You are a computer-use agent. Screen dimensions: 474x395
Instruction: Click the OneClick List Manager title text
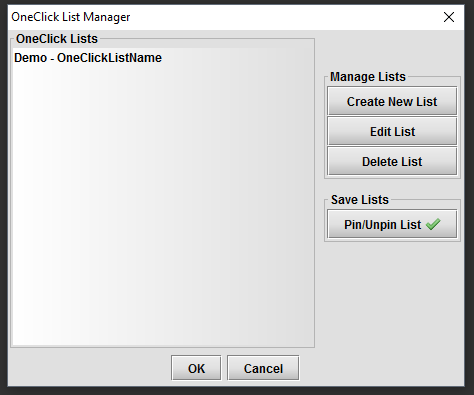[x=71, y=17]
